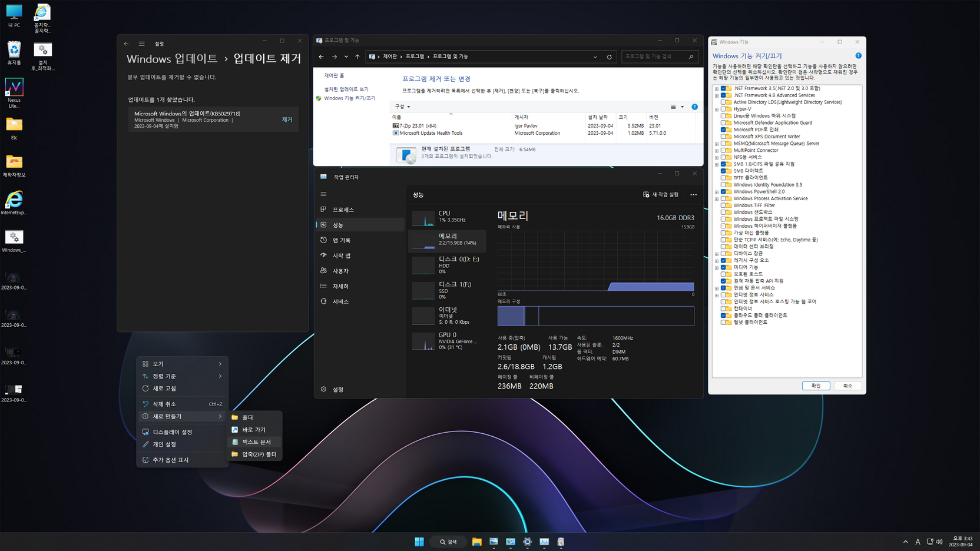Click the 프로그램 및 기능 검색 search field
The height and width of the screenshot is (551, 980).
[x=660, y=57]
